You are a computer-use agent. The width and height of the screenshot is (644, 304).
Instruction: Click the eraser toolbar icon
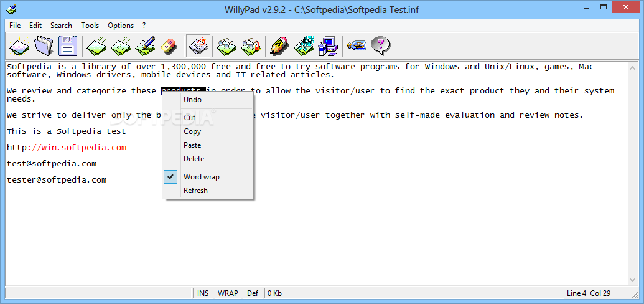(169, 45)
